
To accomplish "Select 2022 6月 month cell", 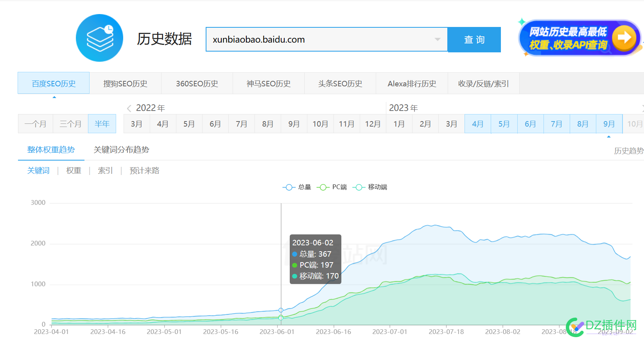I will [215, 124].
